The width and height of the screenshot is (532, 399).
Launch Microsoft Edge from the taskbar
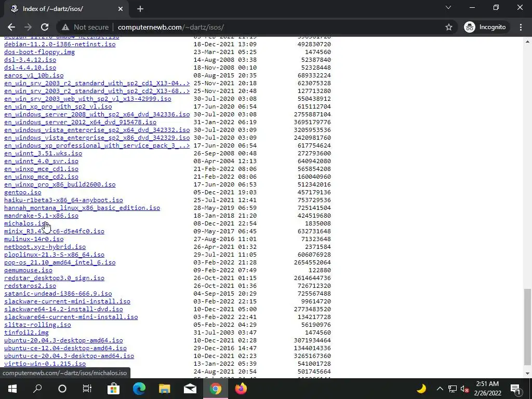point(139,389)
